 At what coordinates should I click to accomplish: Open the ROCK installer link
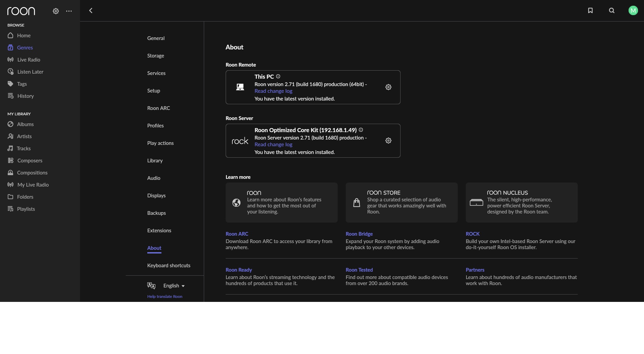click(x=472, y=234)
